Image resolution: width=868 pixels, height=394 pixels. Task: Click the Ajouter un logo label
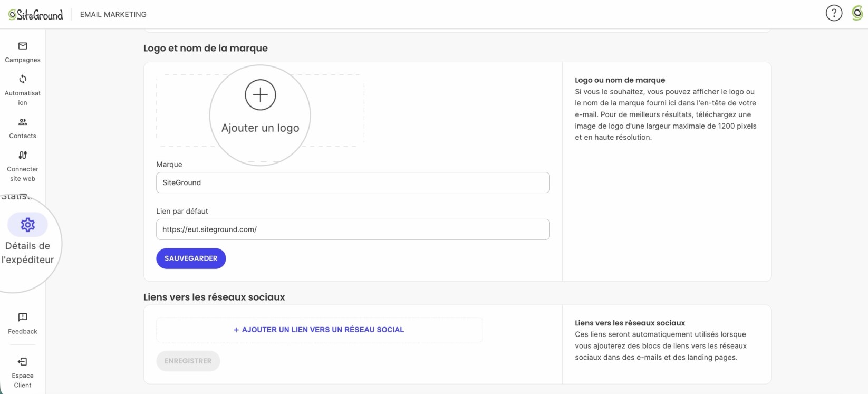click(261, 128)
